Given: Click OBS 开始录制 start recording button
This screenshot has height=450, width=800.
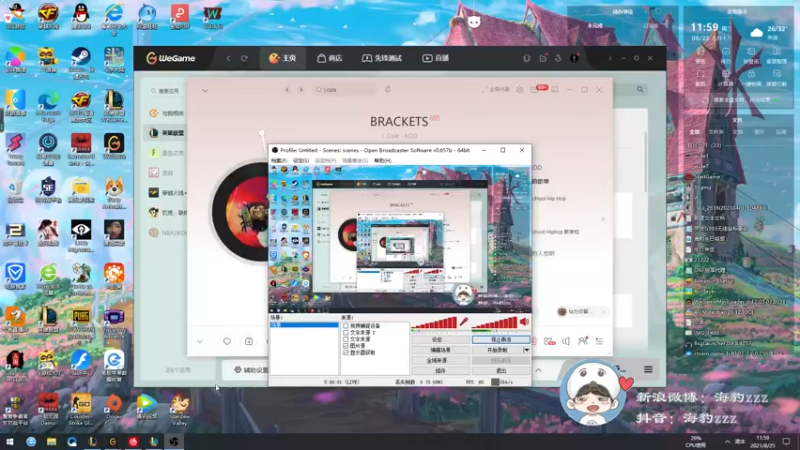Looking at the screenshot, I should 497,350.
